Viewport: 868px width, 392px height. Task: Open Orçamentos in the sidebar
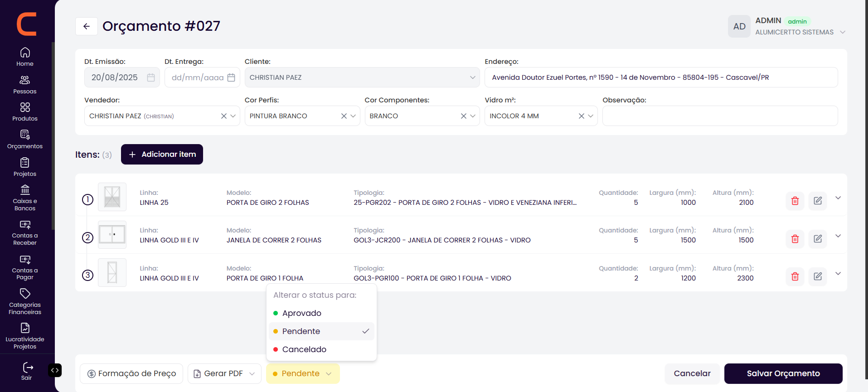point(25,140)
